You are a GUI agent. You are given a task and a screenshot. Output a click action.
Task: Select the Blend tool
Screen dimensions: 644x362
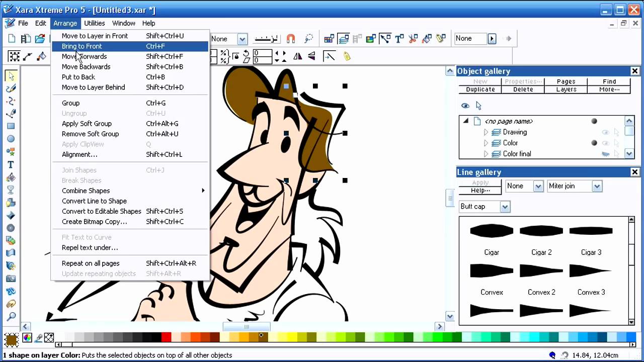pyautogui.click(x=11, y=241)
